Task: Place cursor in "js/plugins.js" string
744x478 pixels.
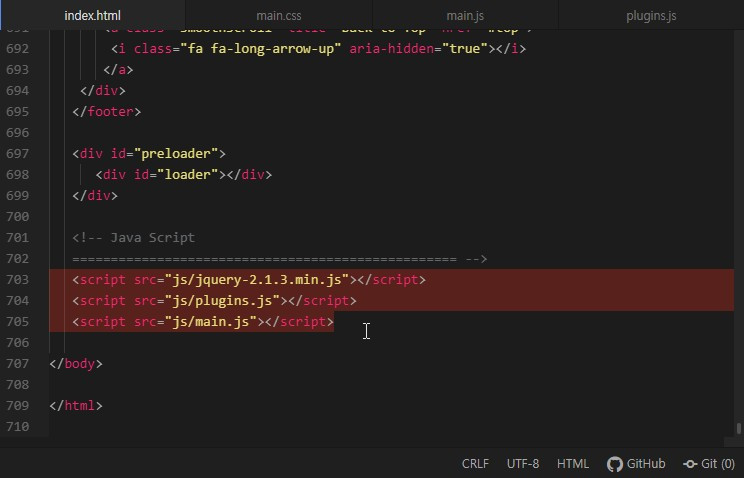Action: 222,300
